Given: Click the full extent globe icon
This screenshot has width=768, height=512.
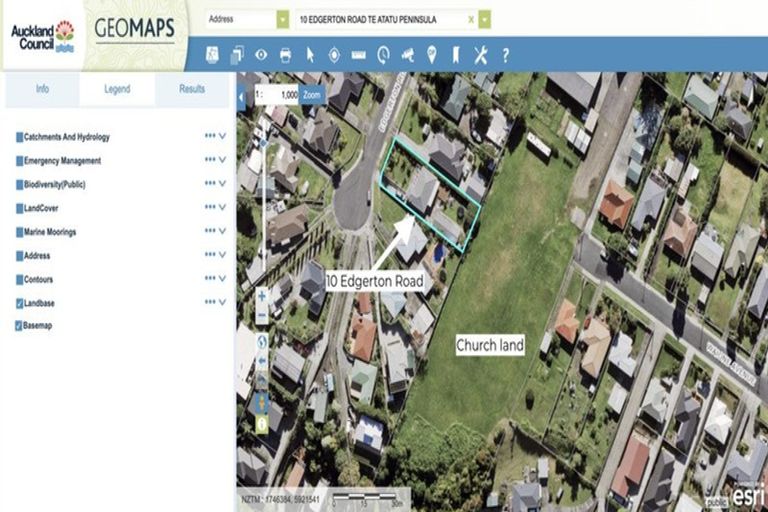Looking at the screenshot, I should click(x=262, y=341).
